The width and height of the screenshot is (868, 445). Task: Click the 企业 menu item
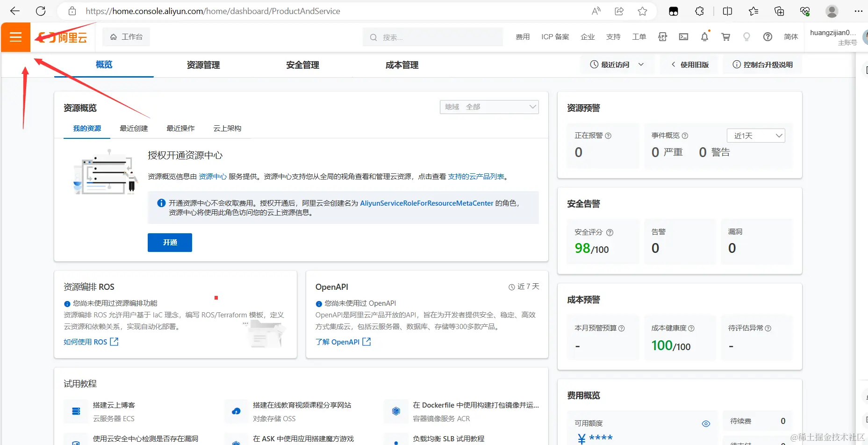pyautogui.click(x=588, y=37)
